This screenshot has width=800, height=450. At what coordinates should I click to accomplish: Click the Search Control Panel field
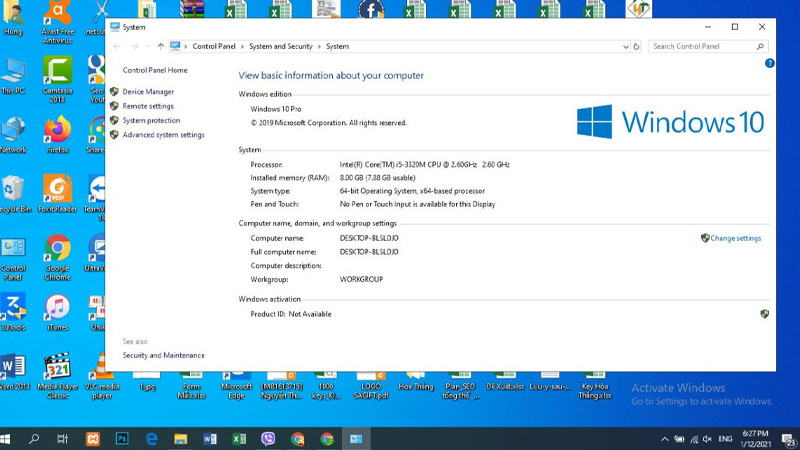coord(708,46)
